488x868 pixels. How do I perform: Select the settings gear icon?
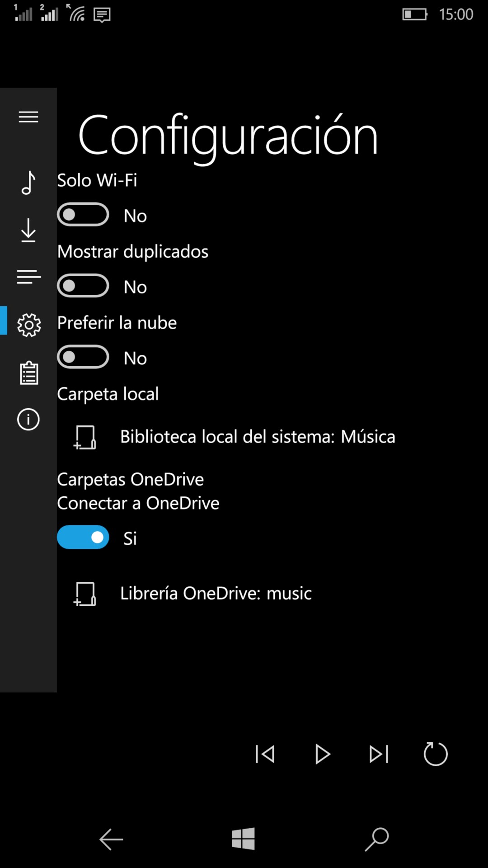point(29,325)
